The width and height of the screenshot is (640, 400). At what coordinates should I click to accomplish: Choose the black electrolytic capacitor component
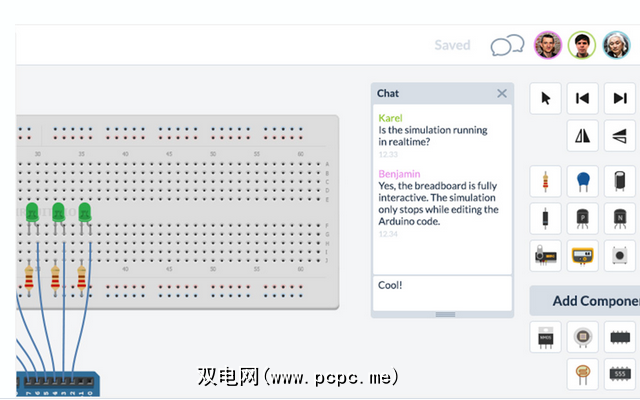coord(621,181)
